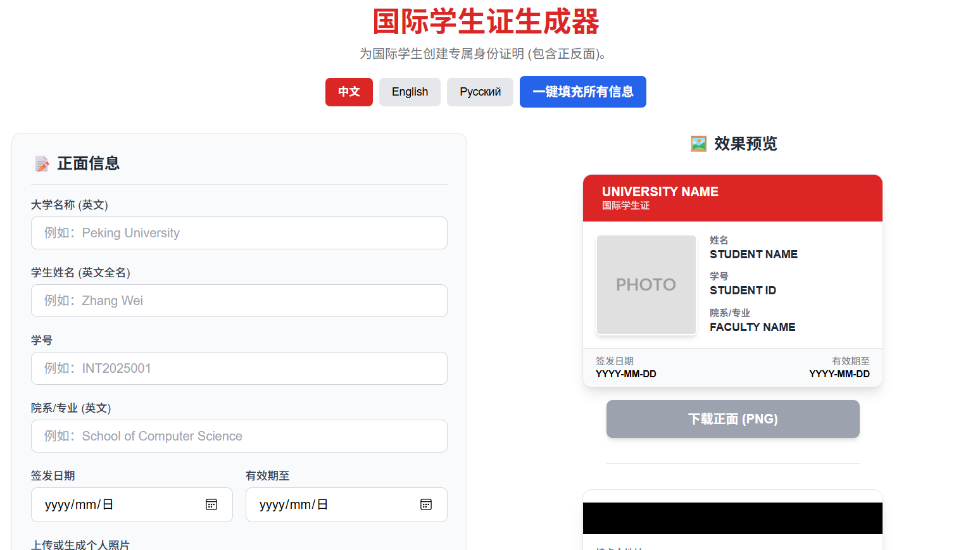The height and width of the screenshot is (550, 980).
Task: Click the PHOTO placeholder on card preview
Action: (x=646, y=285)
